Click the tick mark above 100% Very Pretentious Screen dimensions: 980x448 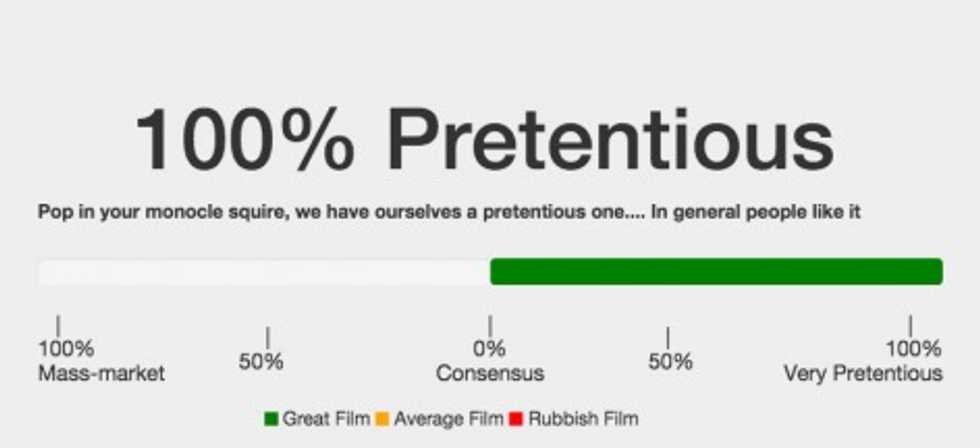tap(910, 327)
